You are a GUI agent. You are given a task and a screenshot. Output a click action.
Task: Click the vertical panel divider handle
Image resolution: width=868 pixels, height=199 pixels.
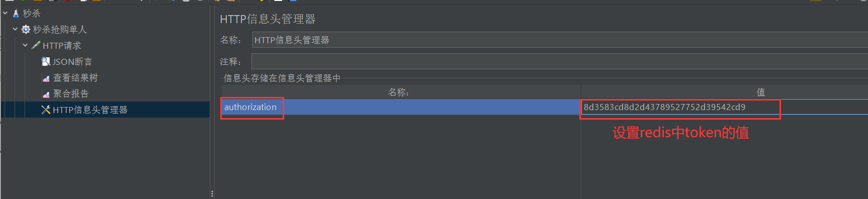(212, 193)
